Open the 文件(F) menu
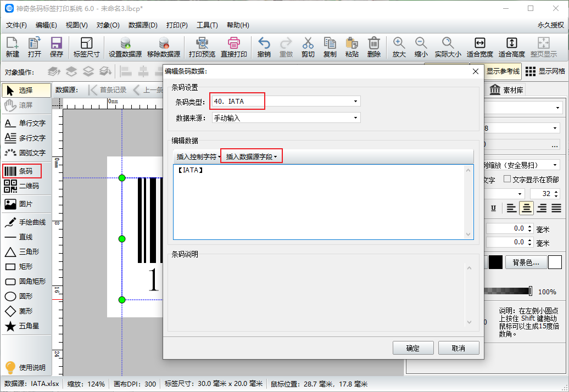Image resolution: width=569 pixels, height=392 pixels. [x=16, y=25]
